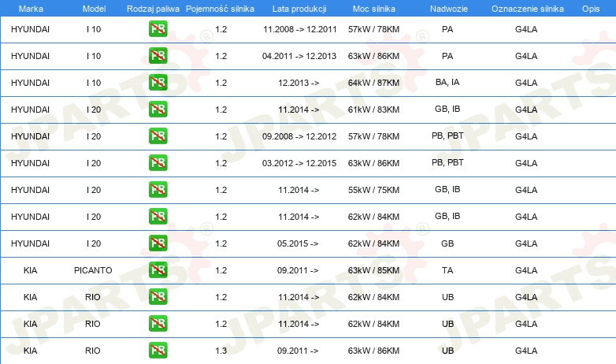616x364 pixels.
Task: Click the 57kW / 78KM cell in the I 10 row
Action: [x=373, y=29]
